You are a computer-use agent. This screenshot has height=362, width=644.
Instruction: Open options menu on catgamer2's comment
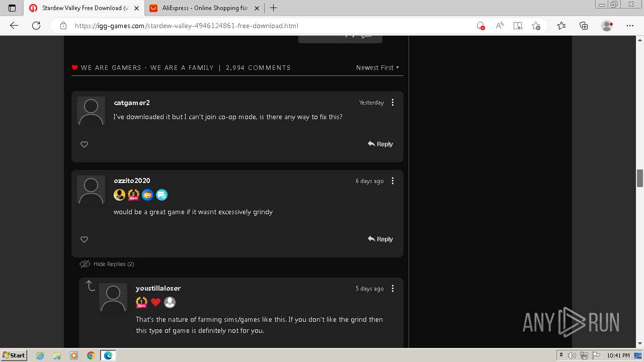[x=393, y=103]
